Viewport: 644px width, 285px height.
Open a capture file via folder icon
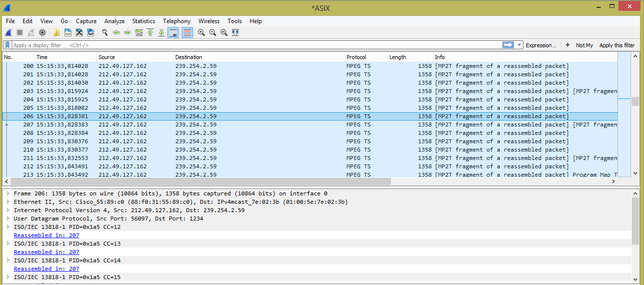[x=57, y=32]
